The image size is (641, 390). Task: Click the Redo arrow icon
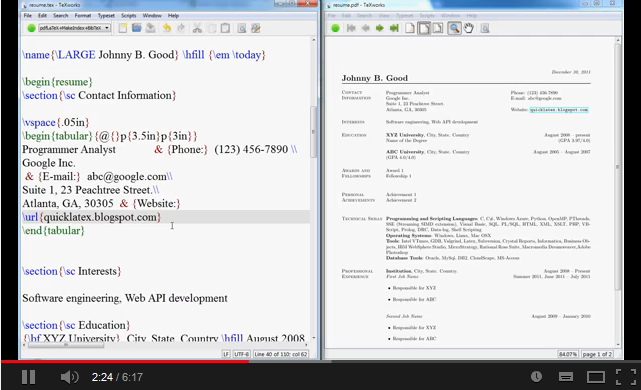coord(181,28)
